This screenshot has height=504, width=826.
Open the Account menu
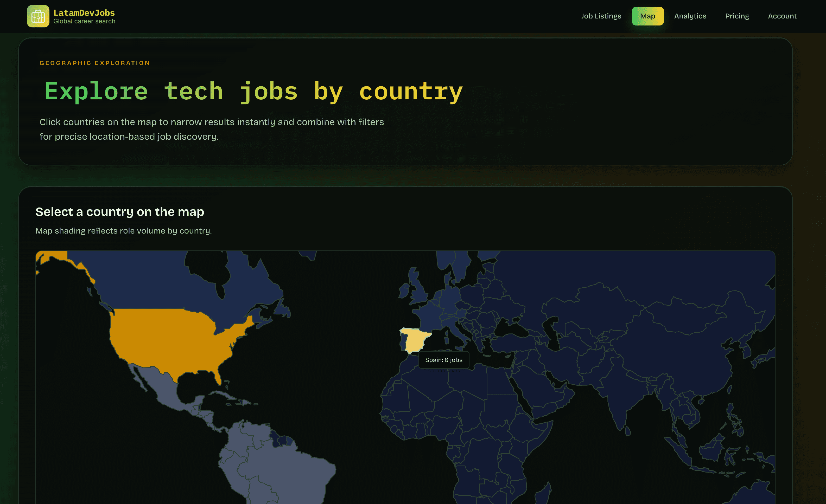782,16
